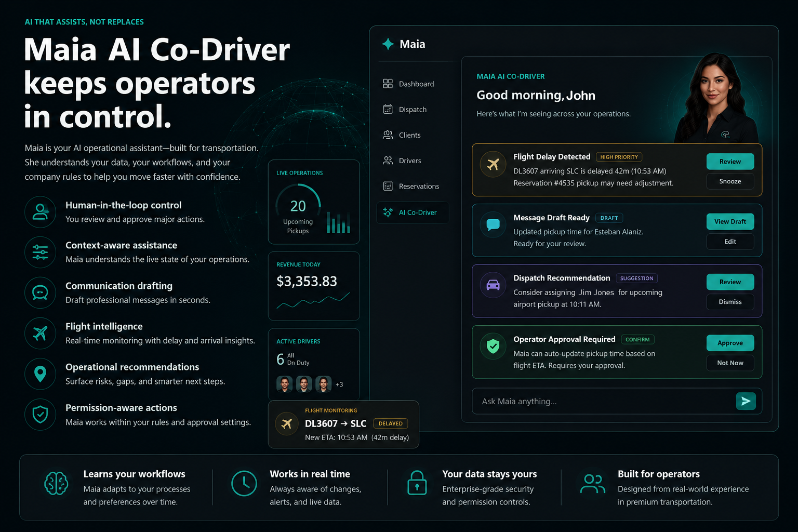Click the Context-aware assistance sliders icon
Viewport: 798px width, 532px height.
pos(40,252)
